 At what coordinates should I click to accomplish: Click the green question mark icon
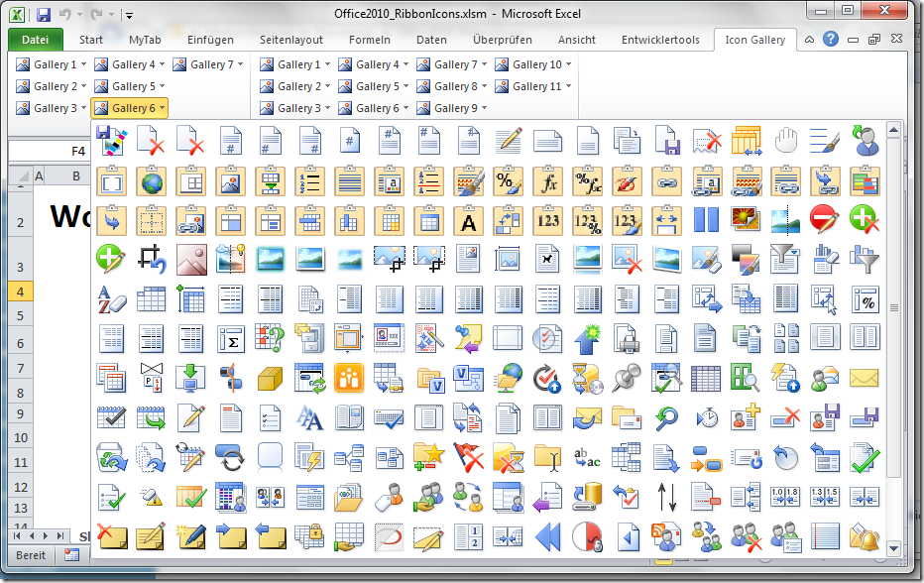point(270,338)
